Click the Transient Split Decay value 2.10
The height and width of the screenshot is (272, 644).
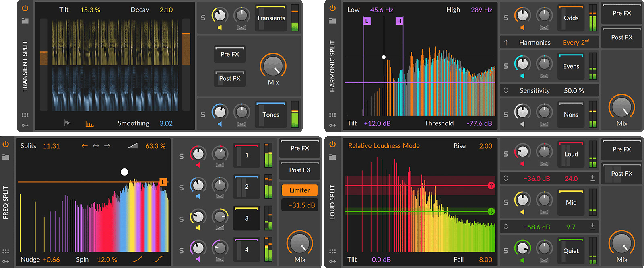pyautogui.click(x=166, y=10)
